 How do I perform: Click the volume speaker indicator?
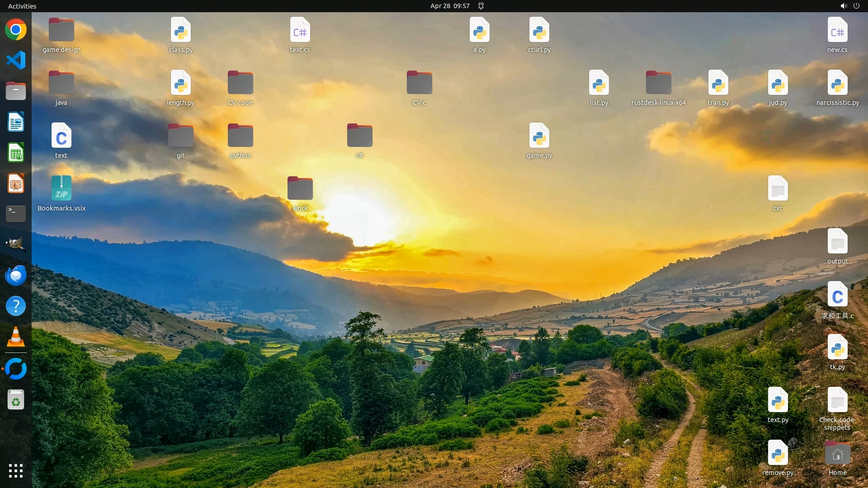(x=843, y=6)
